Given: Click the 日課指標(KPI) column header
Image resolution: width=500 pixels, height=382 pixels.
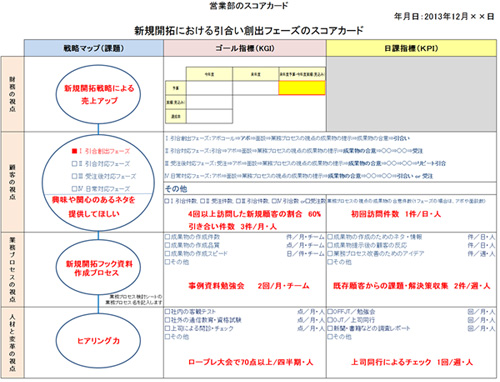Looking at the screenshot, I should click(x=411, y=48).
